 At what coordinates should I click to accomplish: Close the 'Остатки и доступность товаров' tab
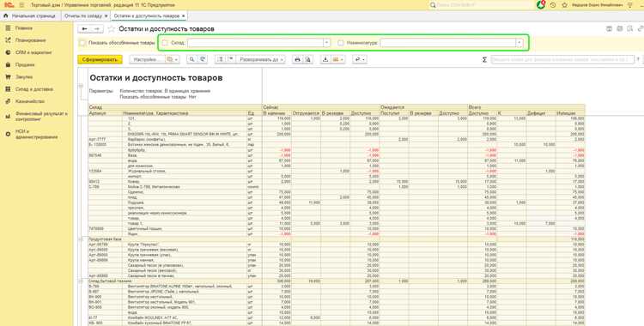coord(184,15)
